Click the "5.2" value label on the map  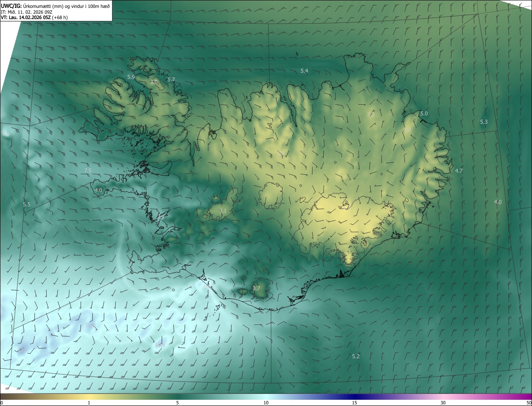tap(356, 357)
